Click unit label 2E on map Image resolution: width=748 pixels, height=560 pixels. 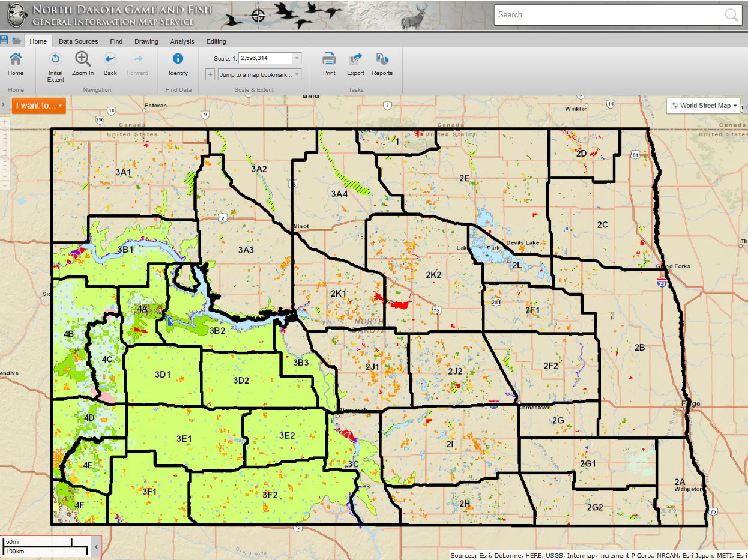(x=464, y=178)
